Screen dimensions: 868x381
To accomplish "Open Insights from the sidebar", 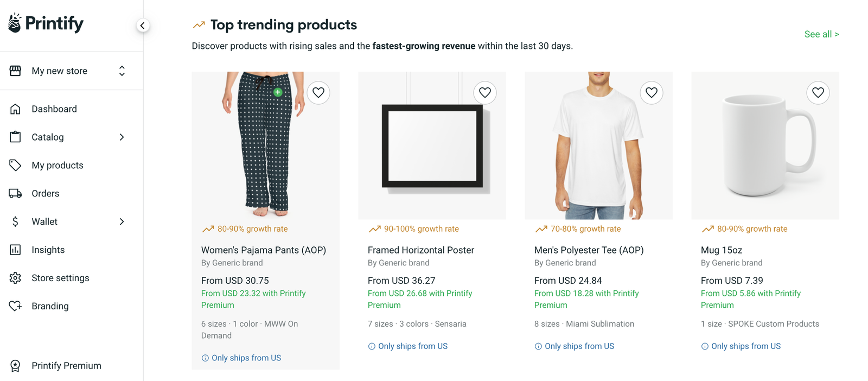I will 49,250.
